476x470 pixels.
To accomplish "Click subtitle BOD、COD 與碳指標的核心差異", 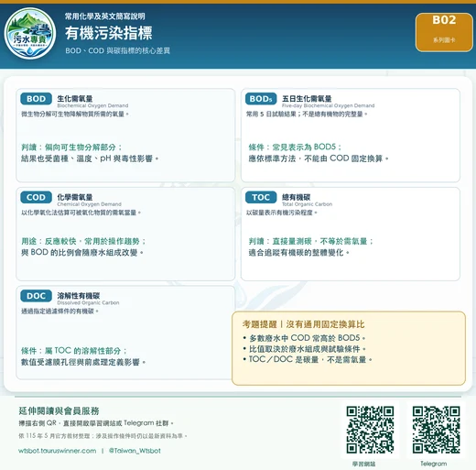I will click(x=117, y=50).
